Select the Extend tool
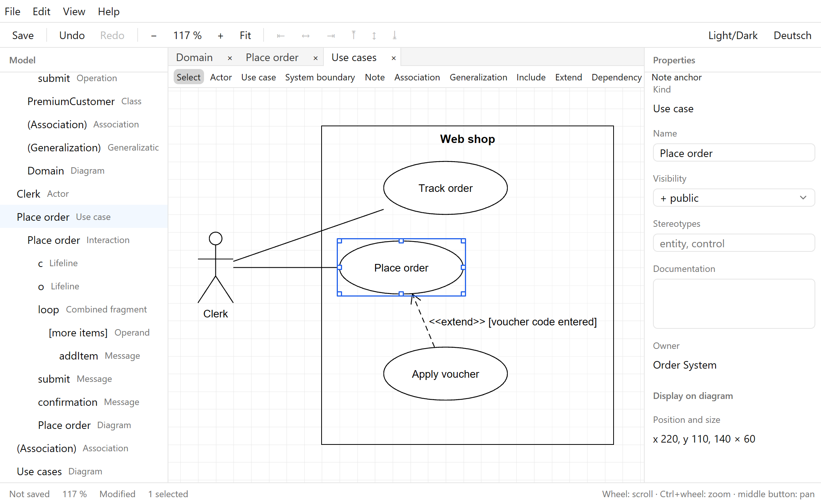This screenshot has height=504, width=821. point(568,77)
